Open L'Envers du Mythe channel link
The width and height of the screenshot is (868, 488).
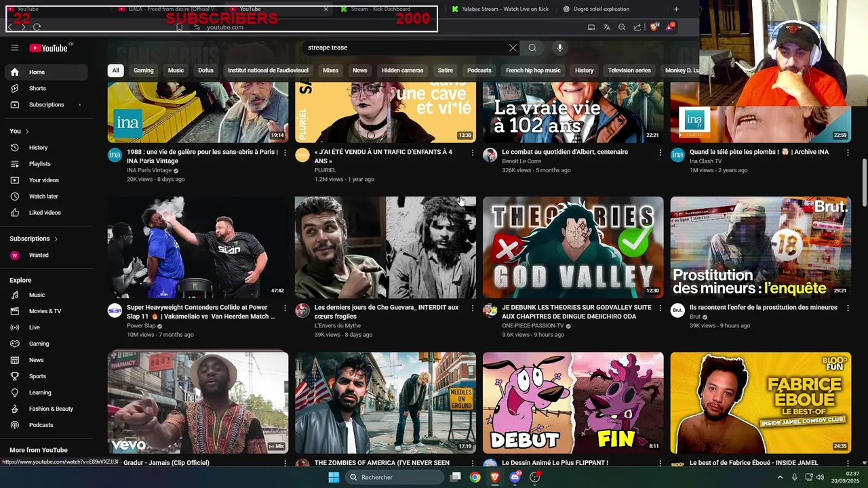click(338, 326)
